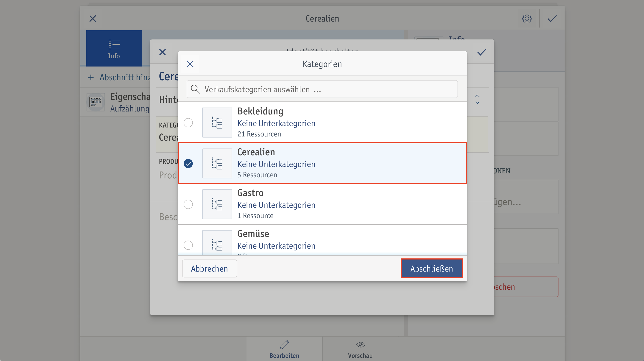Click the up/down stepper arrows in Identität dialog

[x=477, y=99]
